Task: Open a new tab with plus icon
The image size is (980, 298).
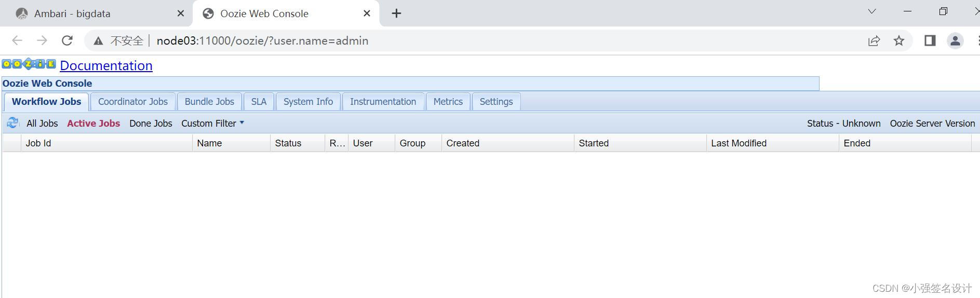Action: point(396,13)
